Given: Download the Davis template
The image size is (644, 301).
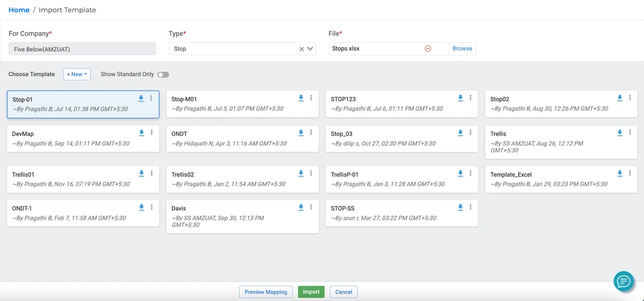Looking at the screenshot, I should (x=301, y=207).
